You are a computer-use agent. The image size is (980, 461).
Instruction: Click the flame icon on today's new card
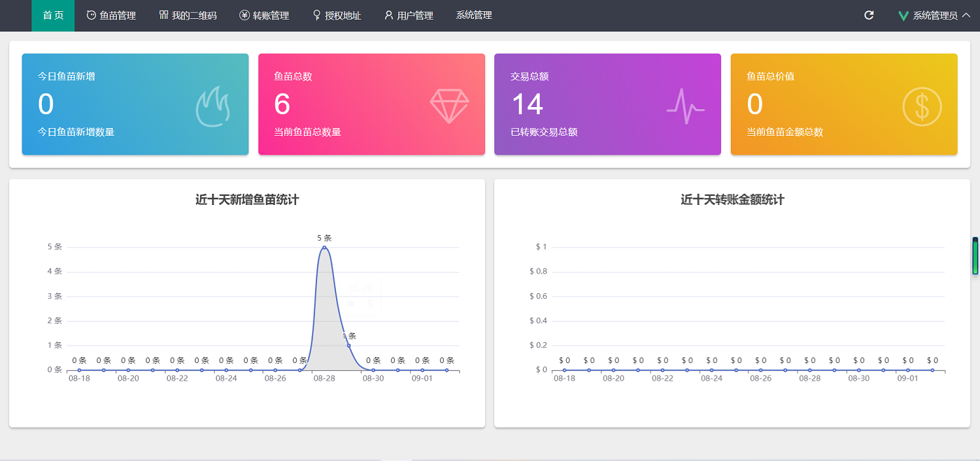click(x=213, y=107)
